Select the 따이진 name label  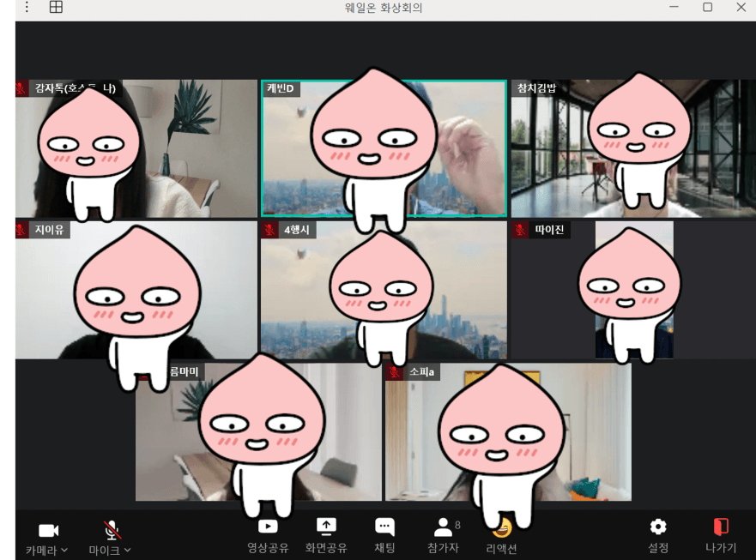(x=549, y=229)
